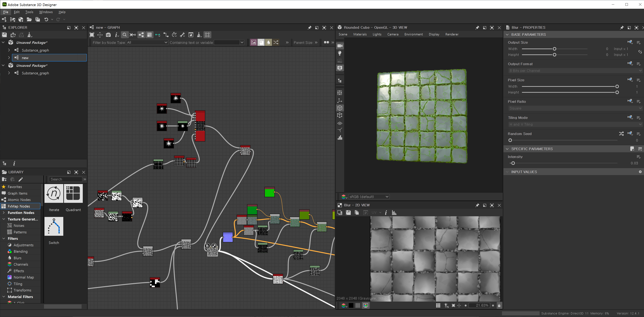The height and width of the screenshot is (317, 644).
Task: Toggle the water drop node filter button
Action: click(268, 42)
